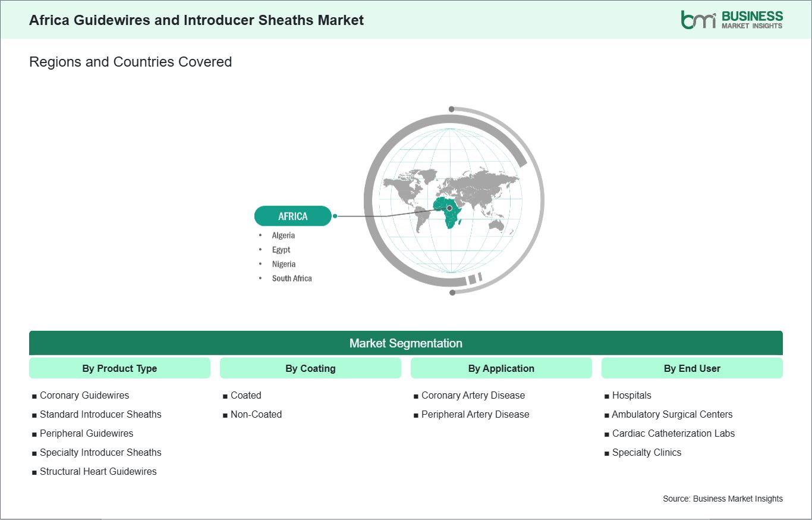Select the Non-Coated option

click(256, 415)
